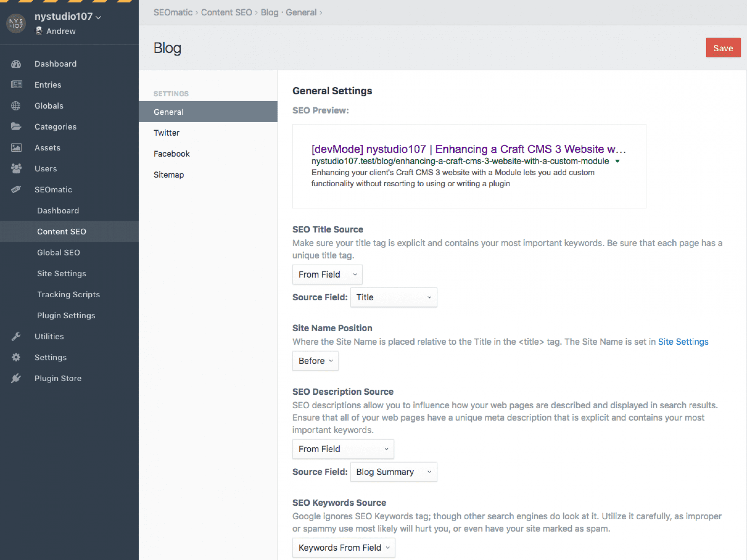Open the SEO Description Source 'From Field' dropdown

tap(343, 449)
